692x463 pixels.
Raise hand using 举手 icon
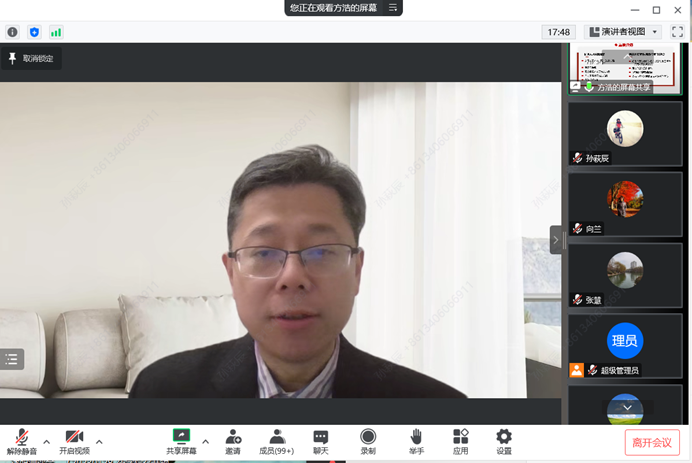[416, 441]
